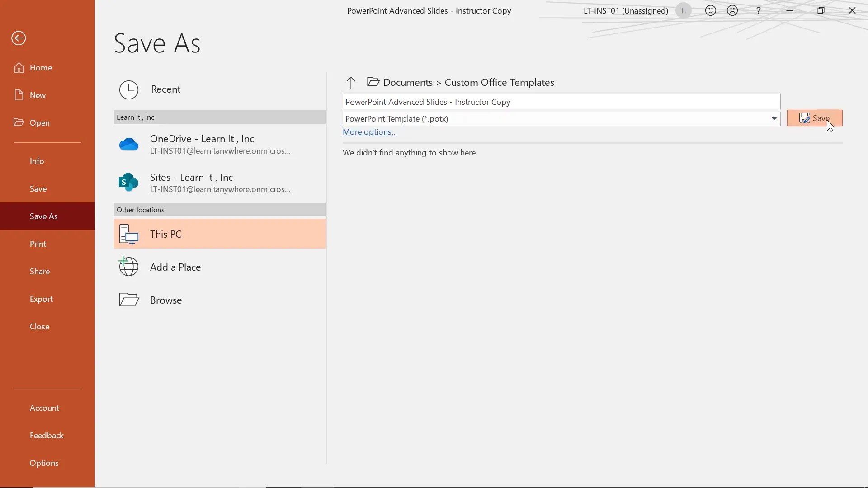Image resolution: width=868 pixels, height=488 pixels.
Task: Go up one folder level arrow
Action: (x=351, y=82)
